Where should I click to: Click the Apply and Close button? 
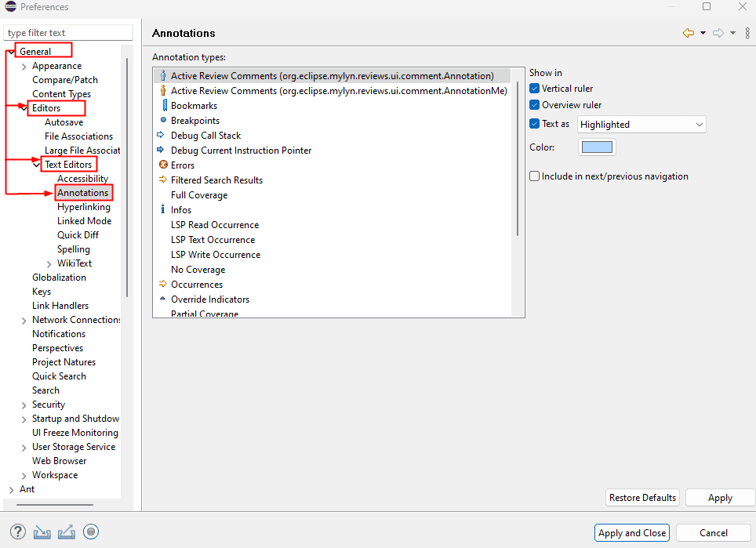coord(631,532)
